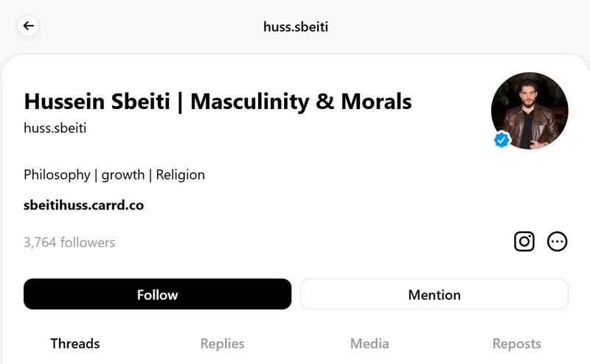Click the word growth in the bio
This screenshot has width=590, height=364.
(x=123, y=175)
